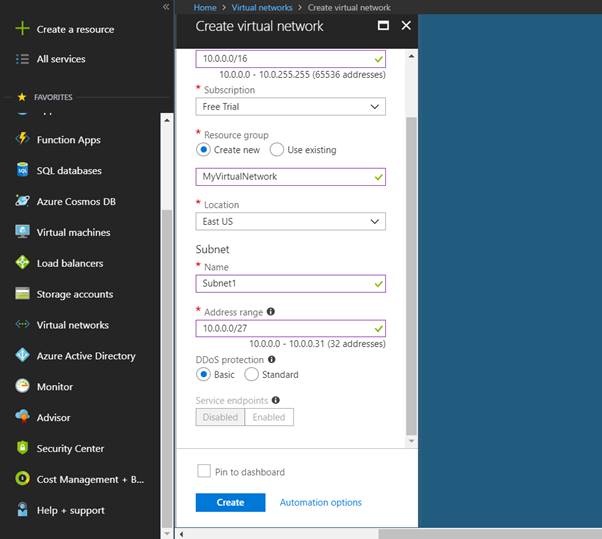Set Service endpoints to Enabled

tap(269, 417)
